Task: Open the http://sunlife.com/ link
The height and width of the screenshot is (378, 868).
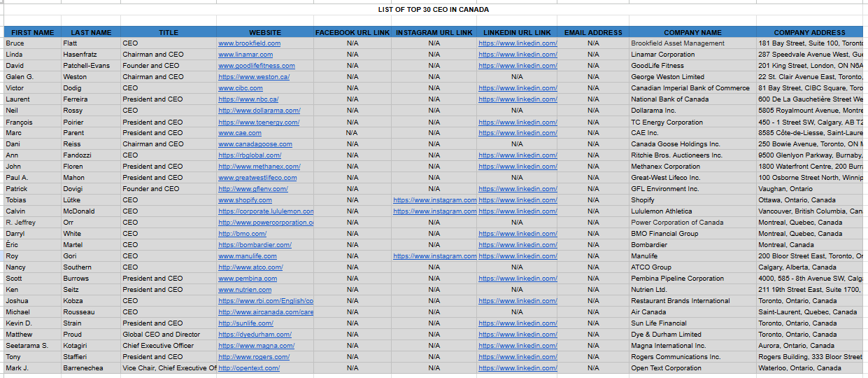Action: 246,323
